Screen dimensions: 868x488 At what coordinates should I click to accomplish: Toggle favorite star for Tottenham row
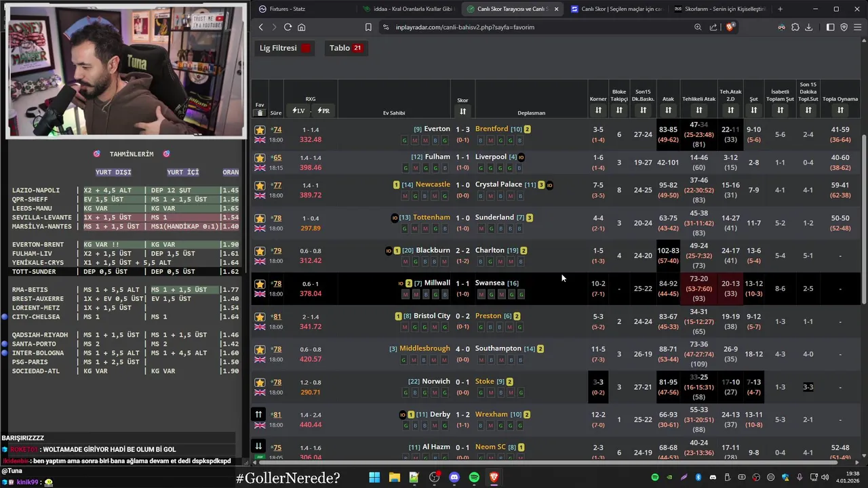click(260, 218)
